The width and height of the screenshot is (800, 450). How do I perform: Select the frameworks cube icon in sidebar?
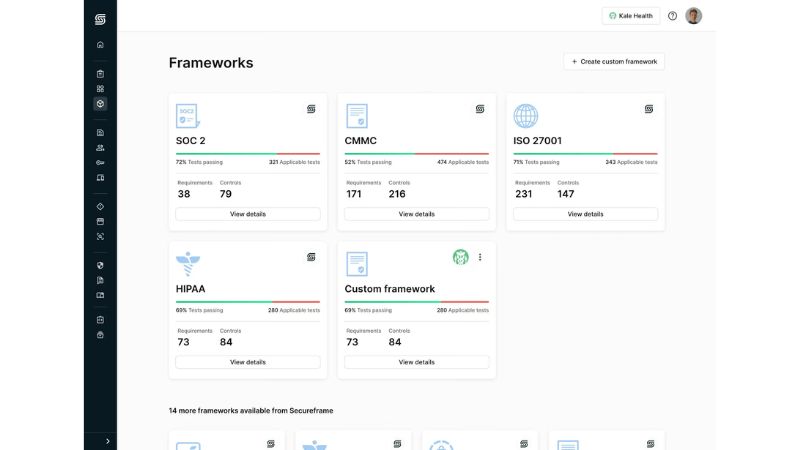point(100,104)
